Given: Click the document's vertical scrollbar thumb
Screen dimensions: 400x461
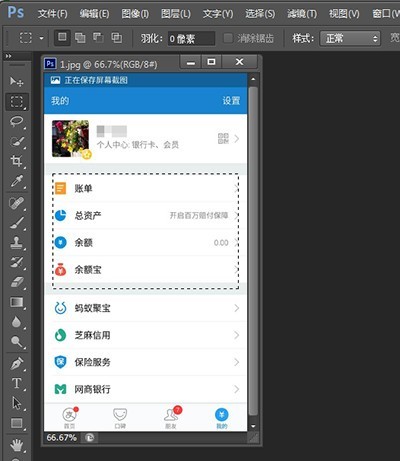Looking at the screenshot, I should 253,252.
